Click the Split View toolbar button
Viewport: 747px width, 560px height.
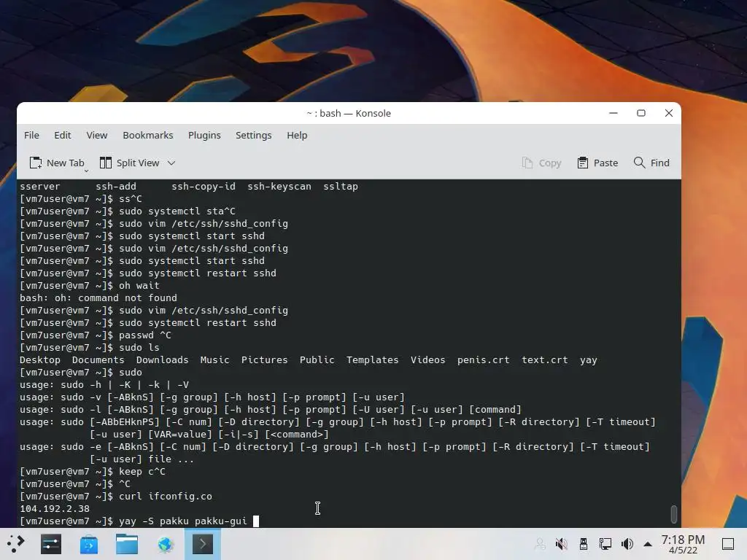pos(130,163)
